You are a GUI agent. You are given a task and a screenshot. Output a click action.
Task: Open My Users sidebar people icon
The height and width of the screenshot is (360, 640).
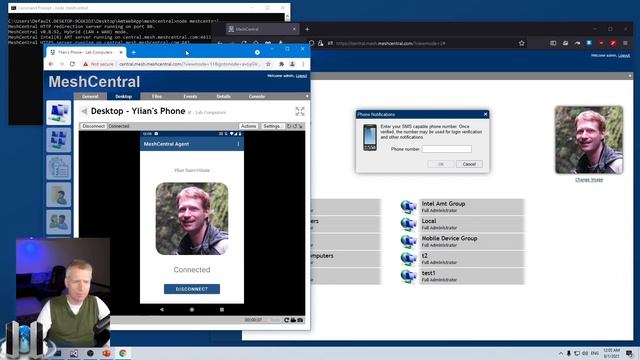point(58,222)
